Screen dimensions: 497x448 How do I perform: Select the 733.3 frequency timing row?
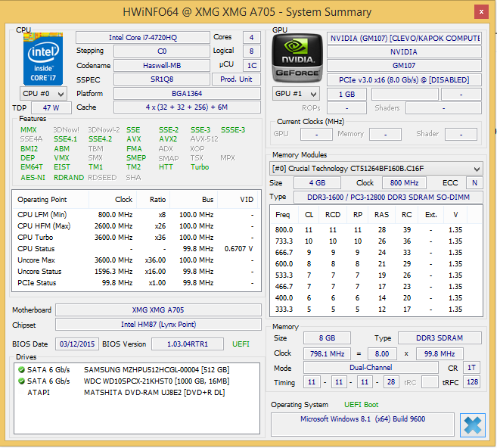point(376,241)
